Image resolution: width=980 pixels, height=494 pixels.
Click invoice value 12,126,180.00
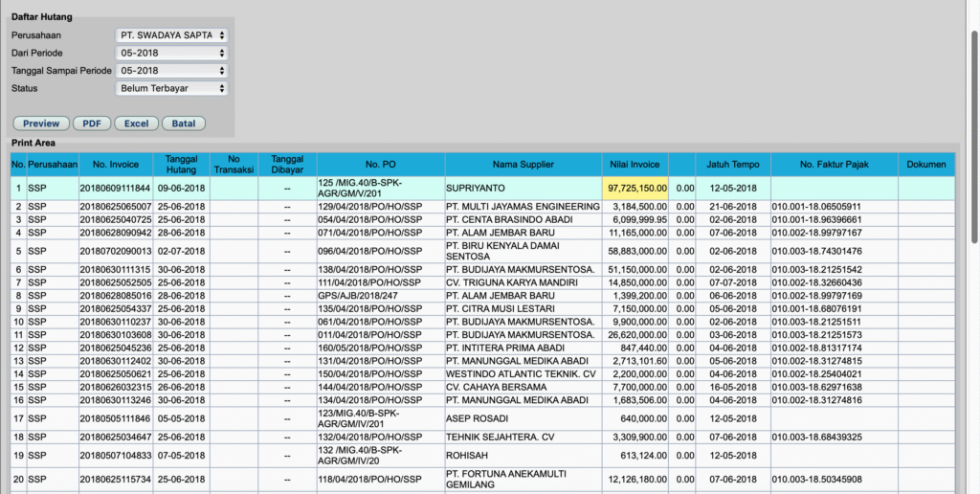tap(637, 479)
